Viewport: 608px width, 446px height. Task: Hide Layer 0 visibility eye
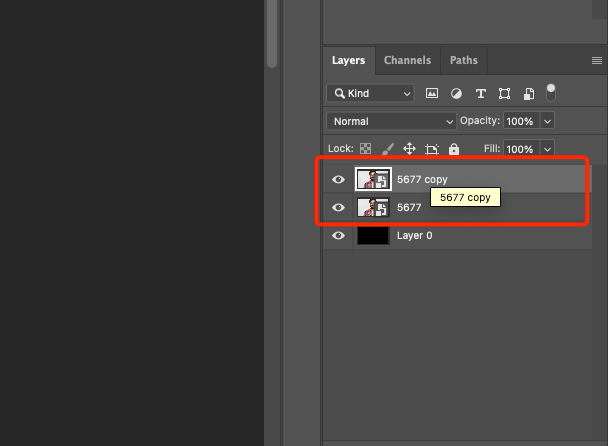tap(338, 235)
